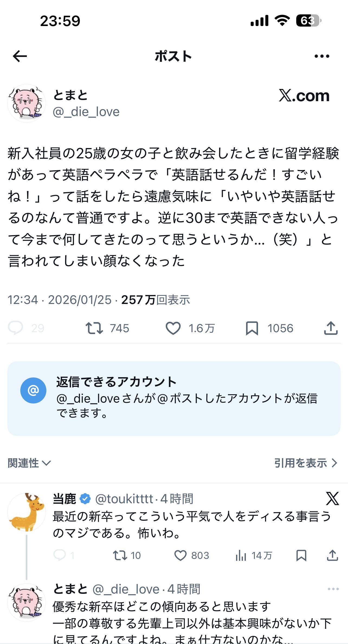Tap the reply bubble on main post
The width and height of the screenshot is (348, 644).
[15, 328]
